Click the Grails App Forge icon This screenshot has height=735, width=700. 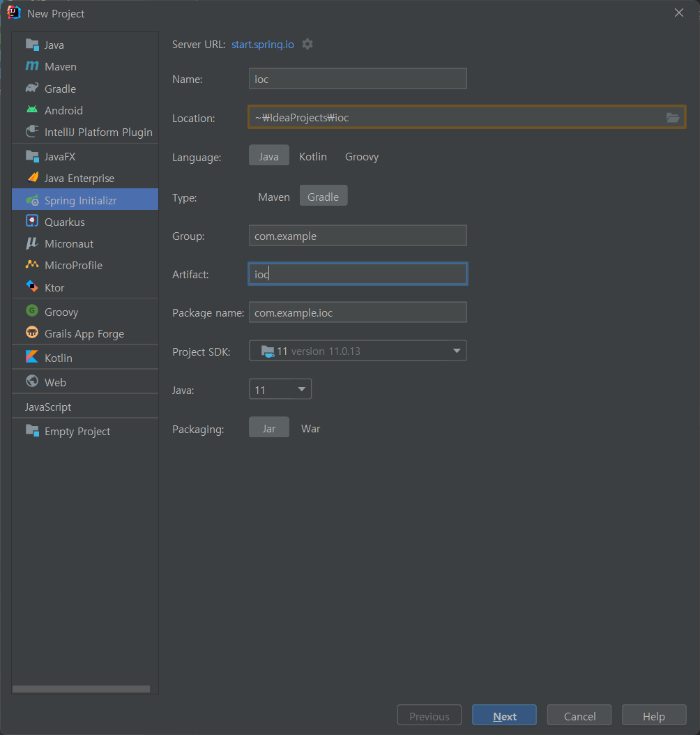[x=32, y=333]
